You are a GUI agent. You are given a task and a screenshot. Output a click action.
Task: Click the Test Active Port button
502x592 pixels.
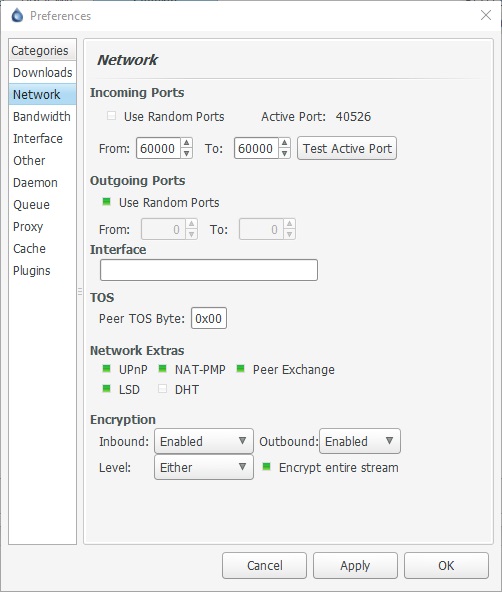coord(347,148)
